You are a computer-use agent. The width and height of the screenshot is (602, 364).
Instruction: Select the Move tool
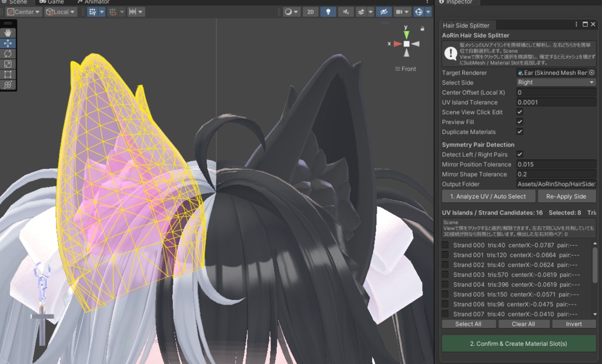[x=8, y=44]
